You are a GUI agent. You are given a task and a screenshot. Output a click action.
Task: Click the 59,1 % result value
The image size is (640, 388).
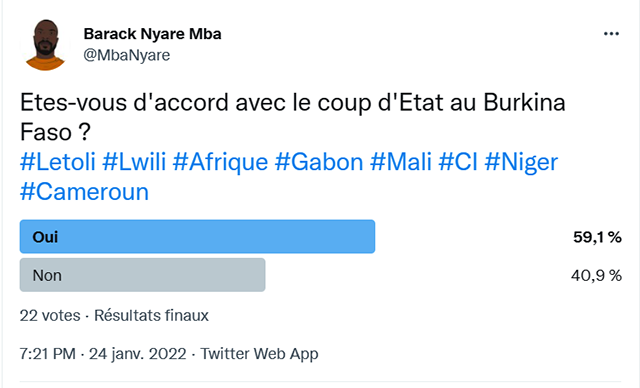(597, 237)
